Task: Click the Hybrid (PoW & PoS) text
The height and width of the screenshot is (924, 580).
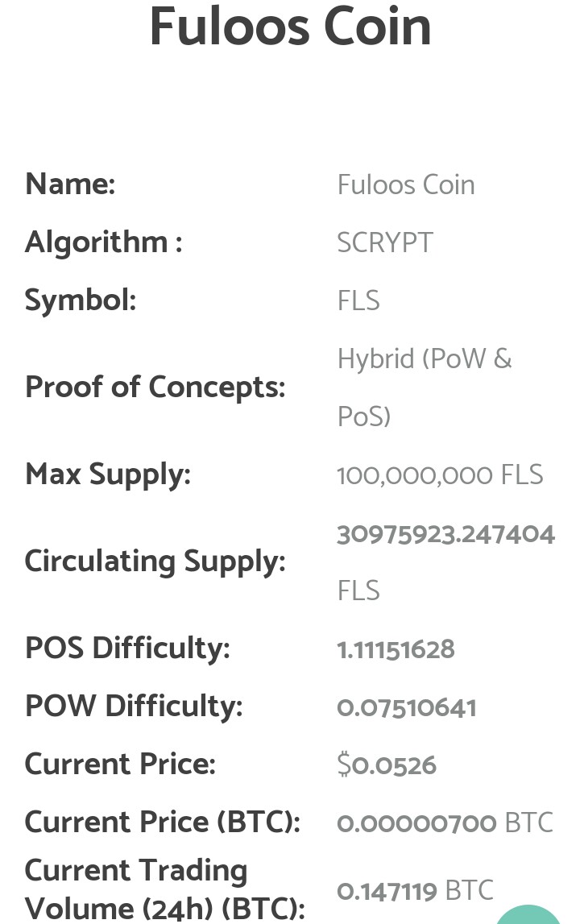Action: point(425,387)
